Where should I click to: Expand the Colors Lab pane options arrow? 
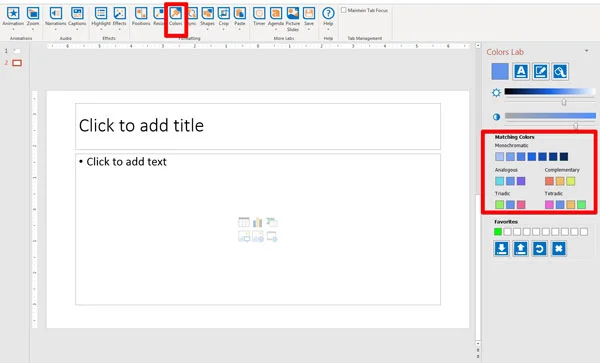[586, 51]
